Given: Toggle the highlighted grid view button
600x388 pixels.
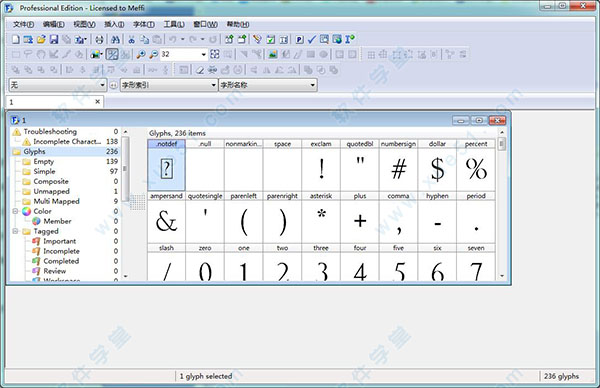Looking at the screenshot, I should [112, 54].
